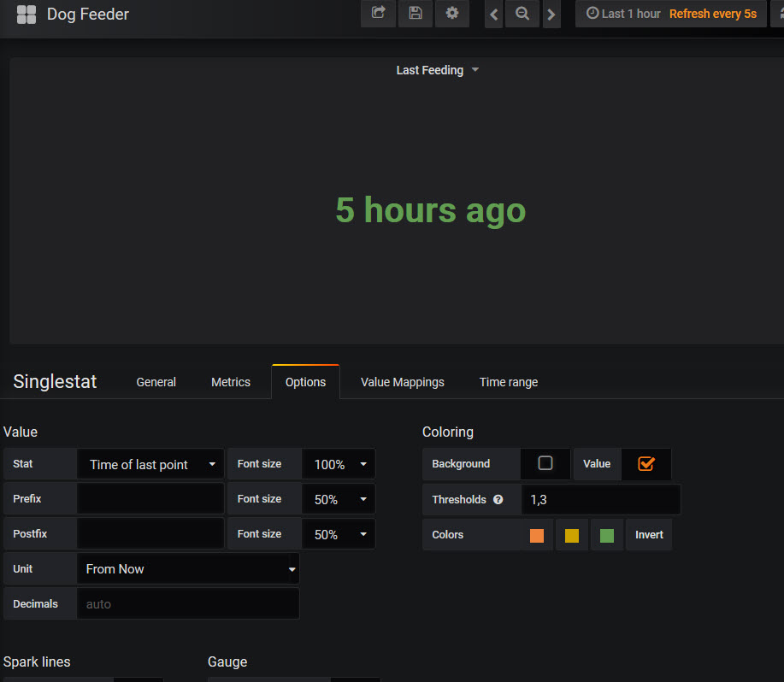
Task: Open the Unit dropdown showing From Now
Action: point(188,568)
